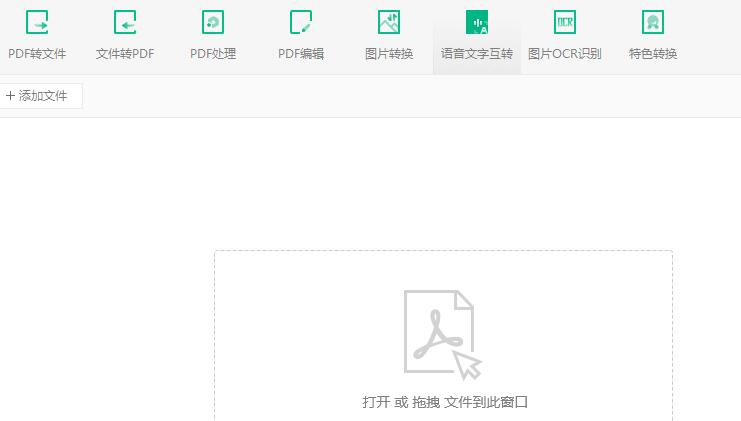Choose the PDF编辑 text label

pyautogui.click(x=301, y=54)
